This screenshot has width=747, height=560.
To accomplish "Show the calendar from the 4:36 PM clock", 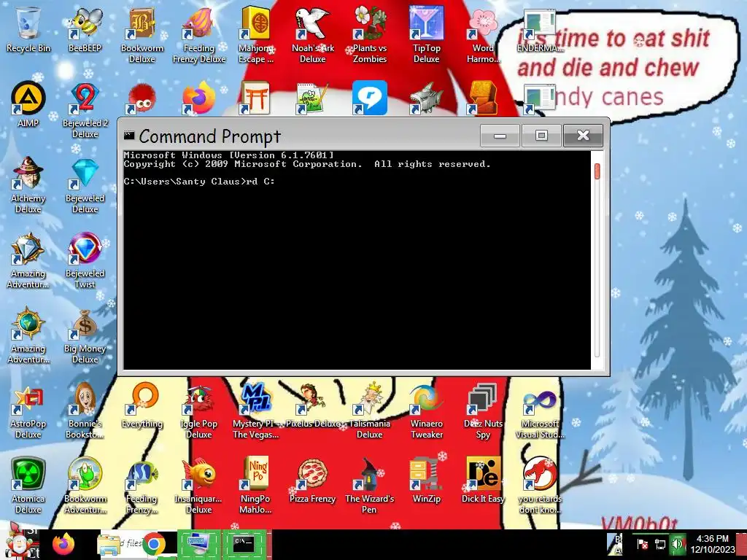I will [x=713, y=544].
